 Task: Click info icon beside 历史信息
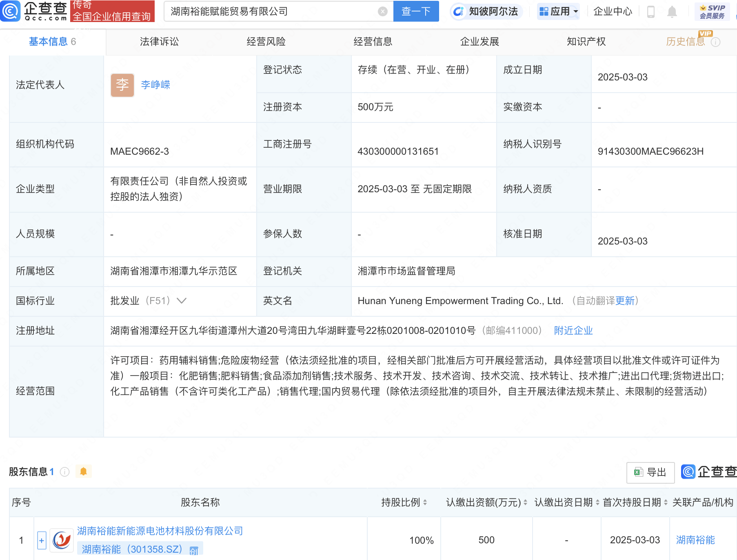tap(716, 42)
